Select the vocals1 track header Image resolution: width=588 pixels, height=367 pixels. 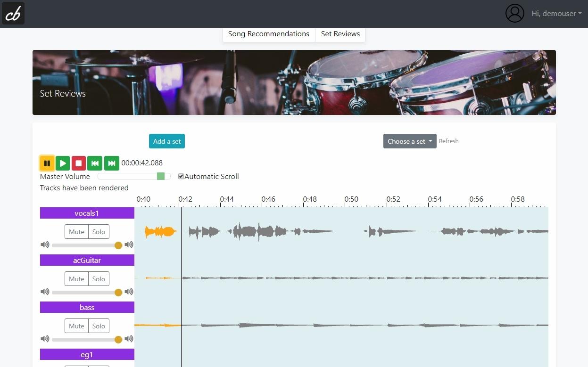87,213
